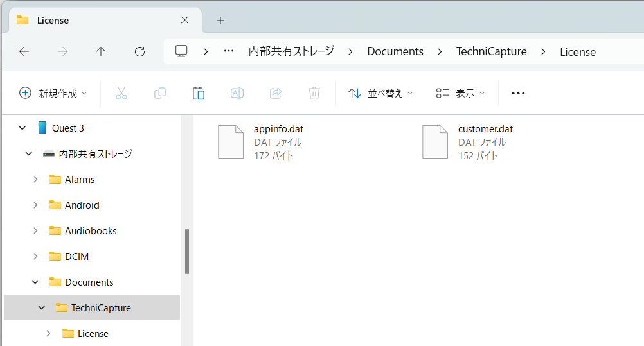Click the Delete trash icon
Image resolution: width=644 pixels, height=346 pixels.
pos(314,93)
